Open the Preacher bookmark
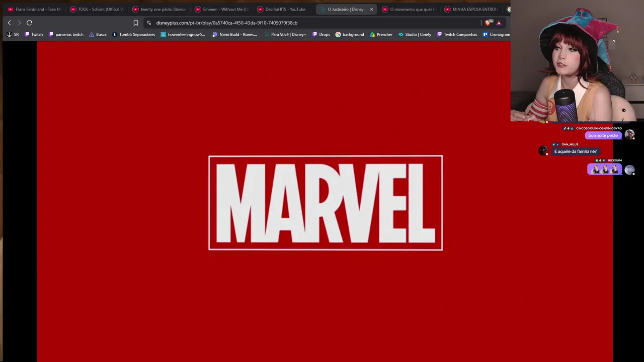This screenshot has width=644, height=362. 381,35
